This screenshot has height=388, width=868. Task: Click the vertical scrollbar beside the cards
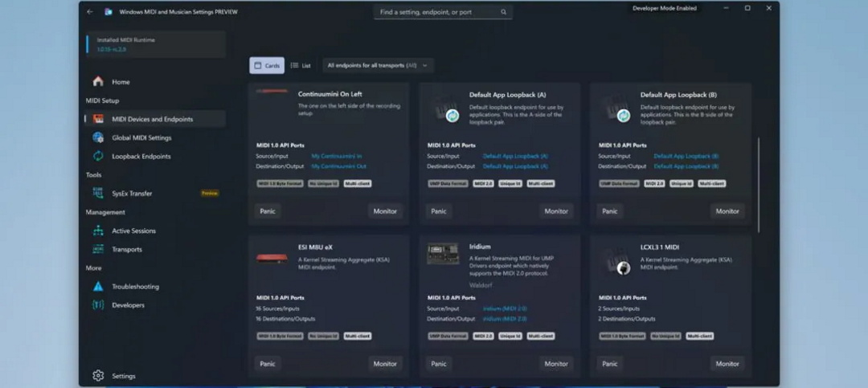[759, 185]
